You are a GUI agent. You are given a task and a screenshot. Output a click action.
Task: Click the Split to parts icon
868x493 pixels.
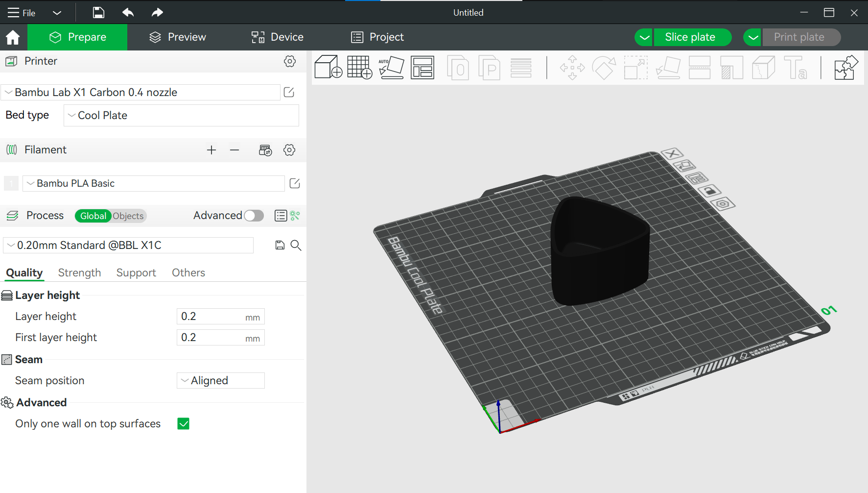pos(489,67)
